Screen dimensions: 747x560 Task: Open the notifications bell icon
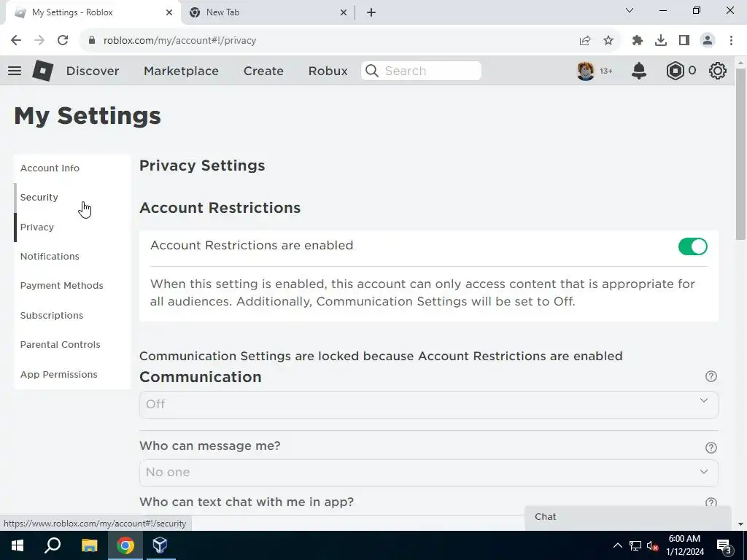click(639, 71)
